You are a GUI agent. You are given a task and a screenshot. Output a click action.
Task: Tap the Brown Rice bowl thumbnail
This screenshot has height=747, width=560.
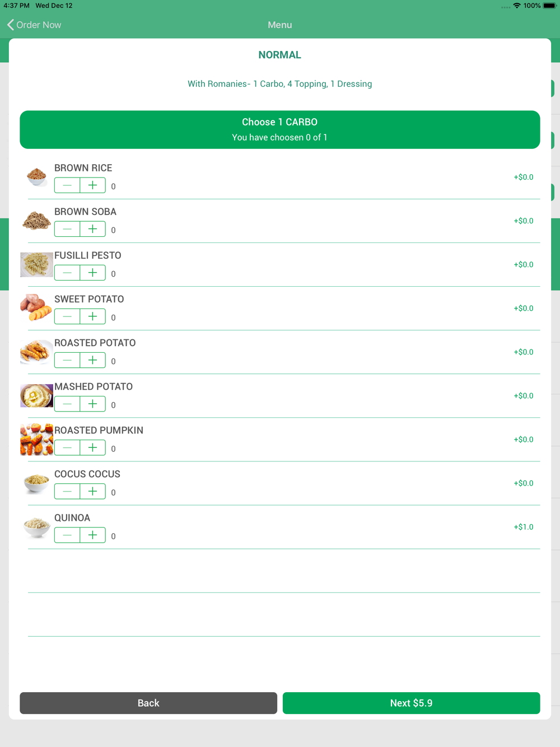pos(36,177)
